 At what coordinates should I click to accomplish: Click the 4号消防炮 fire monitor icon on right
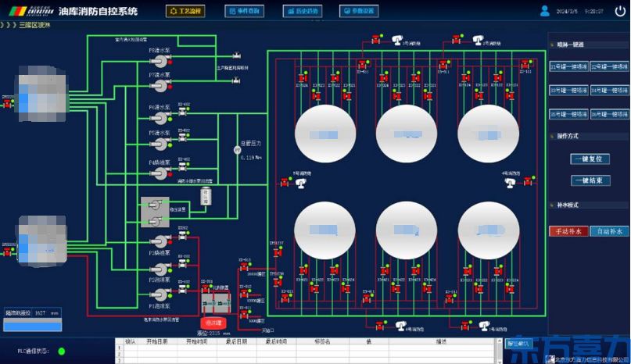[510, 183]
